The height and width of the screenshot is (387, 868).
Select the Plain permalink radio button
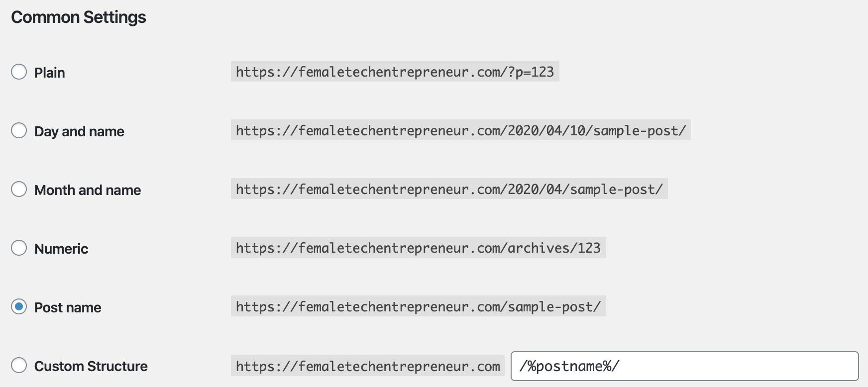(19, 72)
